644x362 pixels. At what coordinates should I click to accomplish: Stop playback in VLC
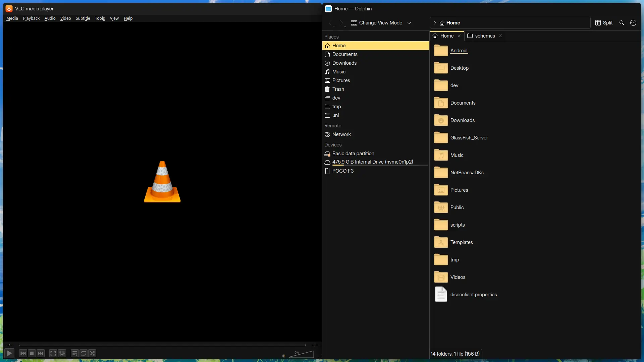(32, 353)
